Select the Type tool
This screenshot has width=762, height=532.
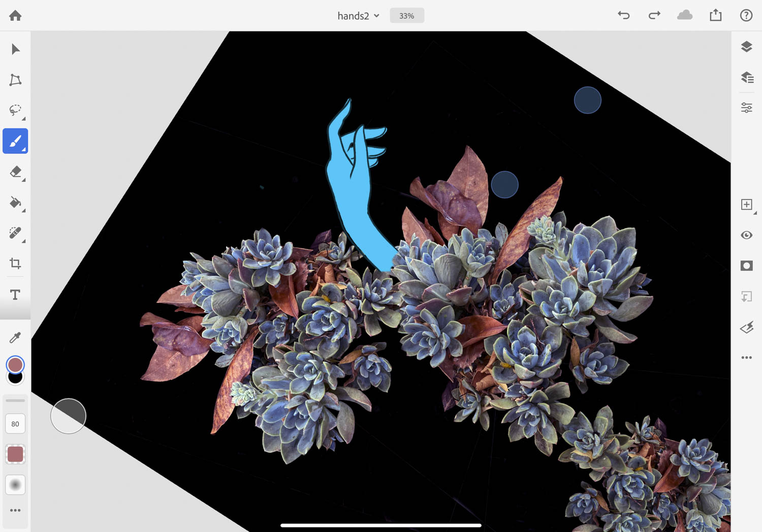coord(15,294)
